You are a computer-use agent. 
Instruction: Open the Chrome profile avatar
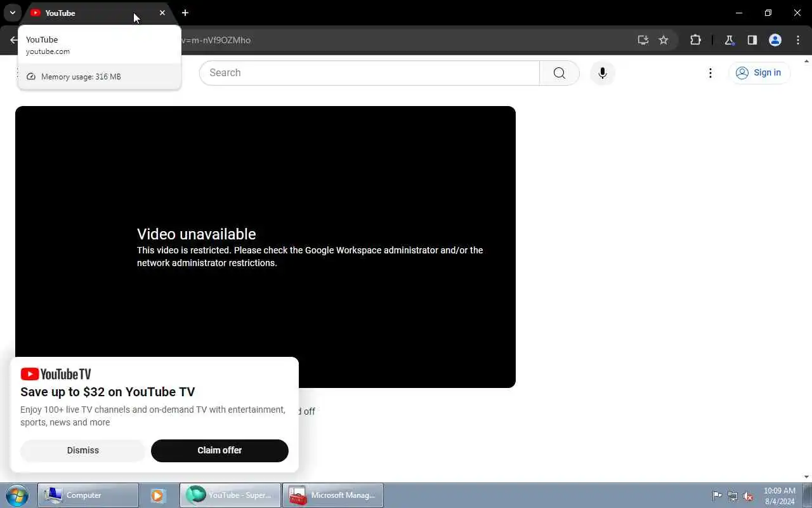coord(775,40)
